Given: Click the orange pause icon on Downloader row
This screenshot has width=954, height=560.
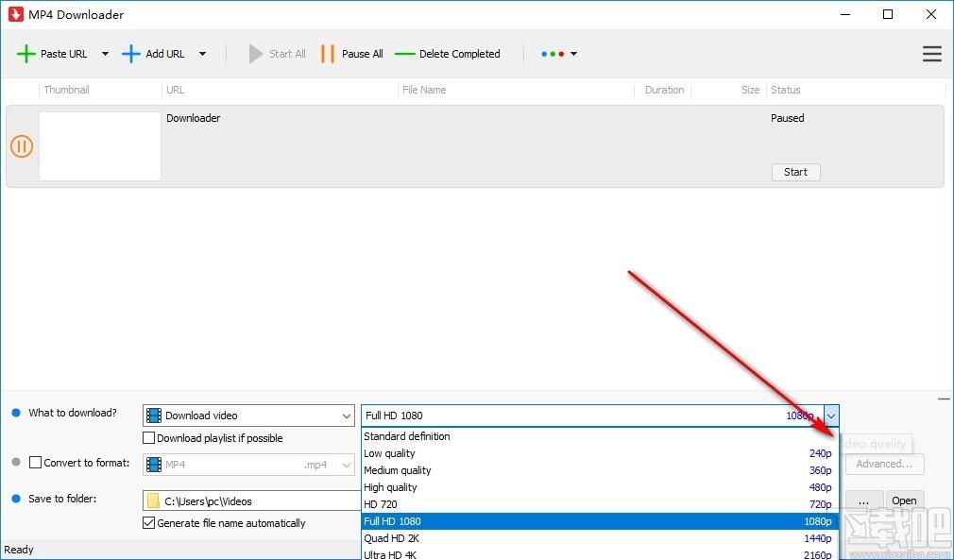Looking at the screenshot, I should click(22, 146).
